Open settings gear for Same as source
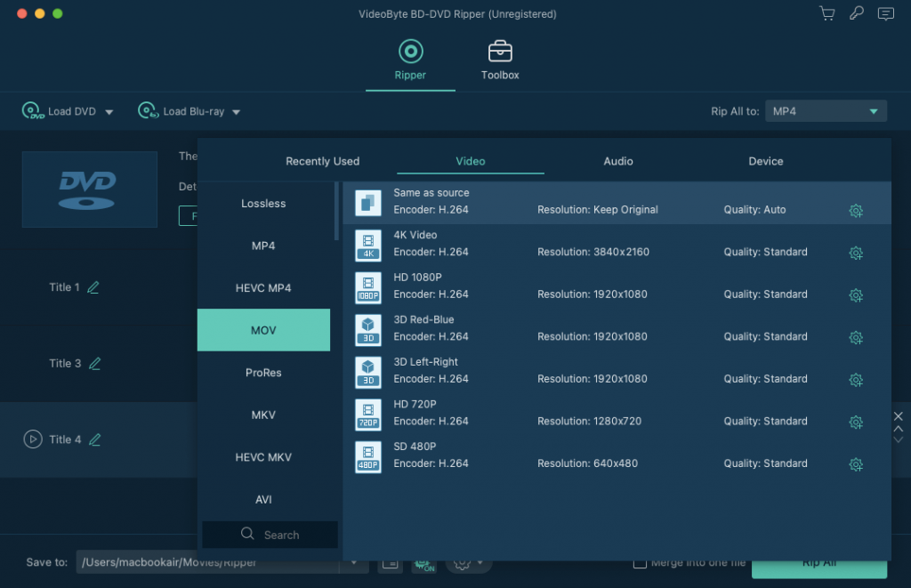 click(x=856, y=211)
